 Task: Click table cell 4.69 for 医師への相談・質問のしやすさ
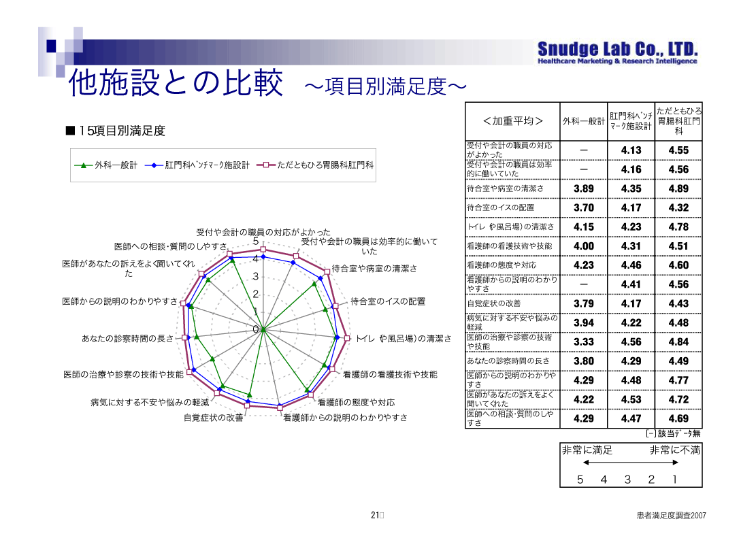[x=679, y=419]
